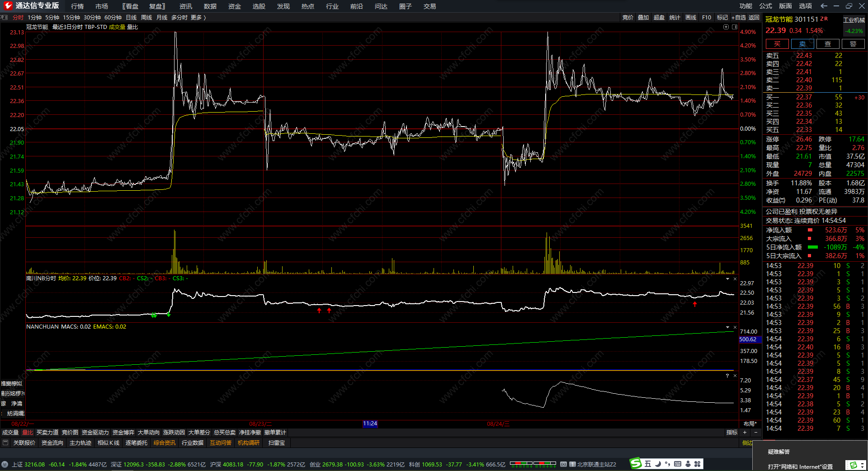The image size is (868, 471).
Task: Click the 叠加 overlay button
Action: pyautogui.click(x=643, y=17)
